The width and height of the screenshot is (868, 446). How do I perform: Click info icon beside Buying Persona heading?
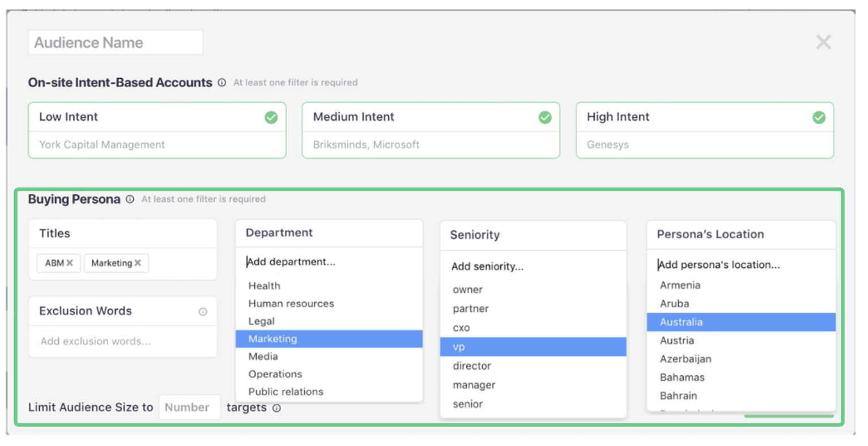pyautogui.click(x=130, y=199)
